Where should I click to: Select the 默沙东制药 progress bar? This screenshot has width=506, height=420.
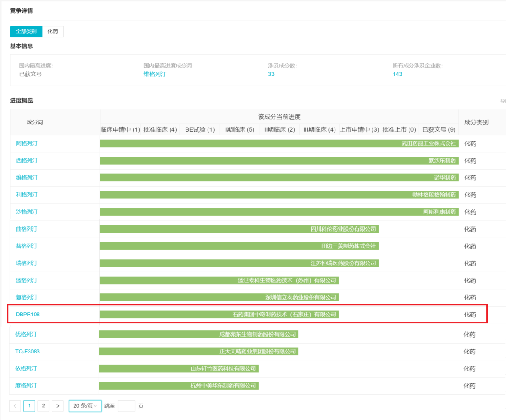pos(279,160)
